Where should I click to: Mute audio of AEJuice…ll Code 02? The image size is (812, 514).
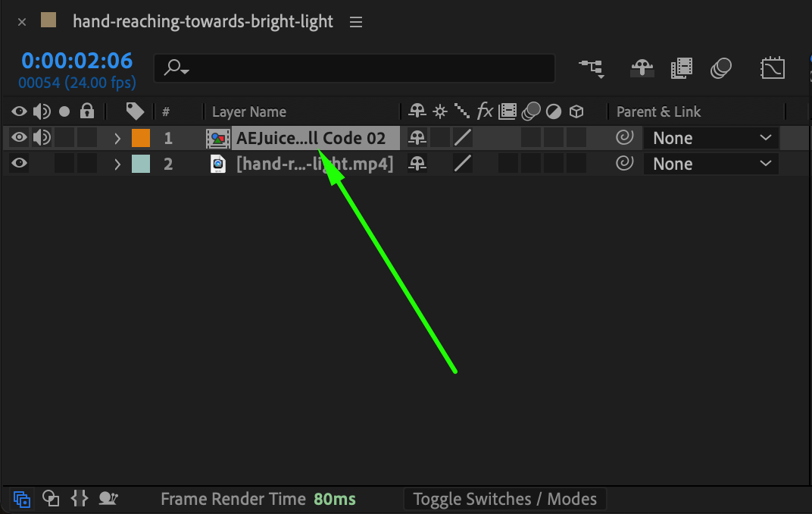tap(42, 137)
